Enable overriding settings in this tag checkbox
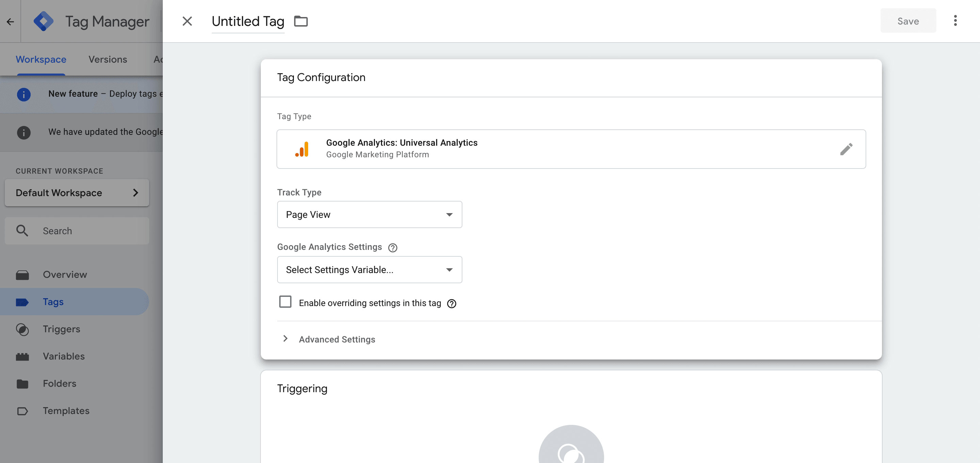Screen dimensions: 980x463 (285, 302)
